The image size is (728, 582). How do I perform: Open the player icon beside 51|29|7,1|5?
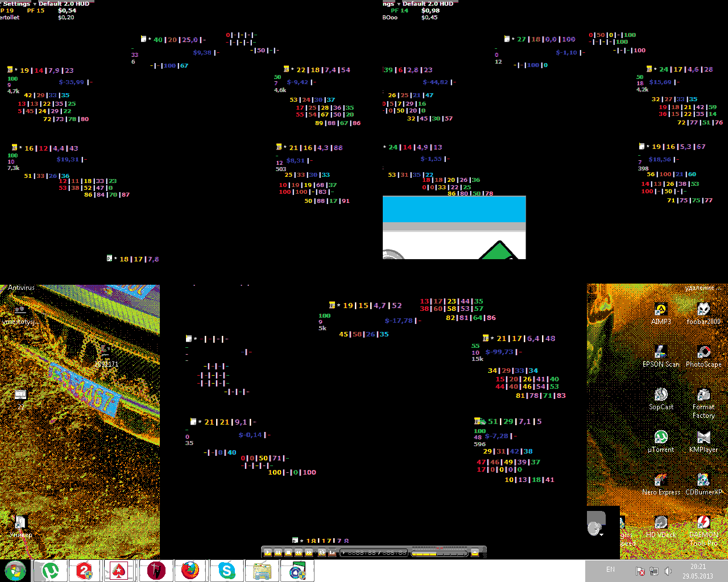479,421
